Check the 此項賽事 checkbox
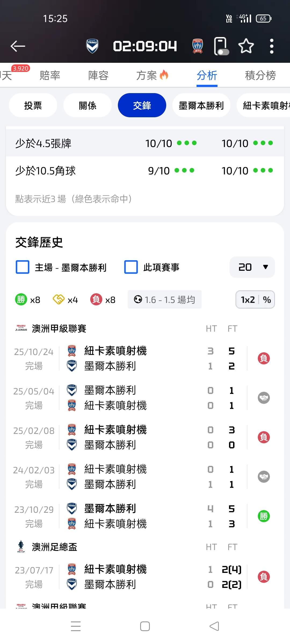The height and width of the screenshot is (644, 290). [131, 267]
